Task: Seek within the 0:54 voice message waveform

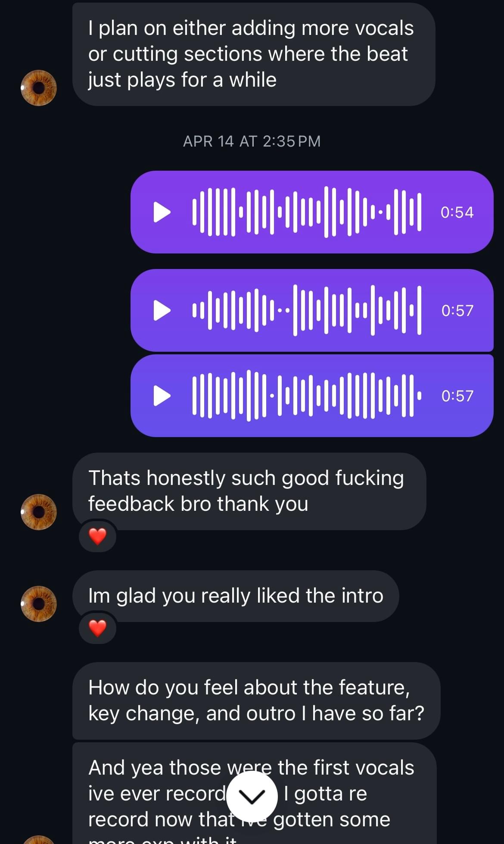Action: tap(306, 212)
